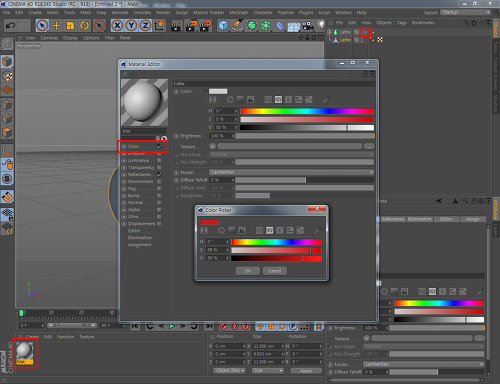The width and height of the screenshot is (500, 384).
Task: Open the File menu
Action: 6,12
